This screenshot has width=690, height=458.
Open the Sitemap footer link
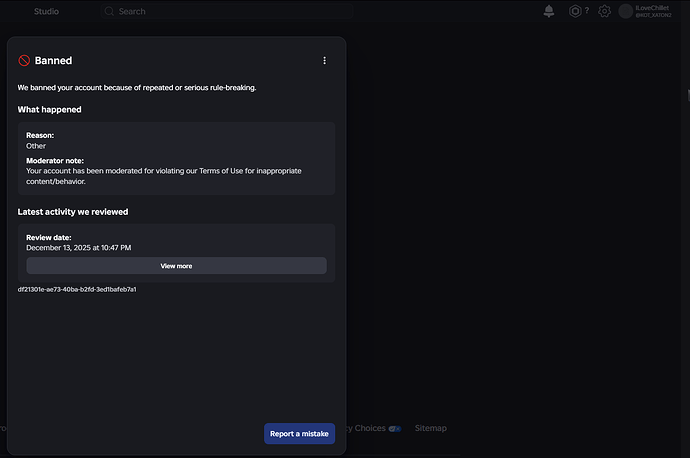pyautogui.click(x=430, y=428)
